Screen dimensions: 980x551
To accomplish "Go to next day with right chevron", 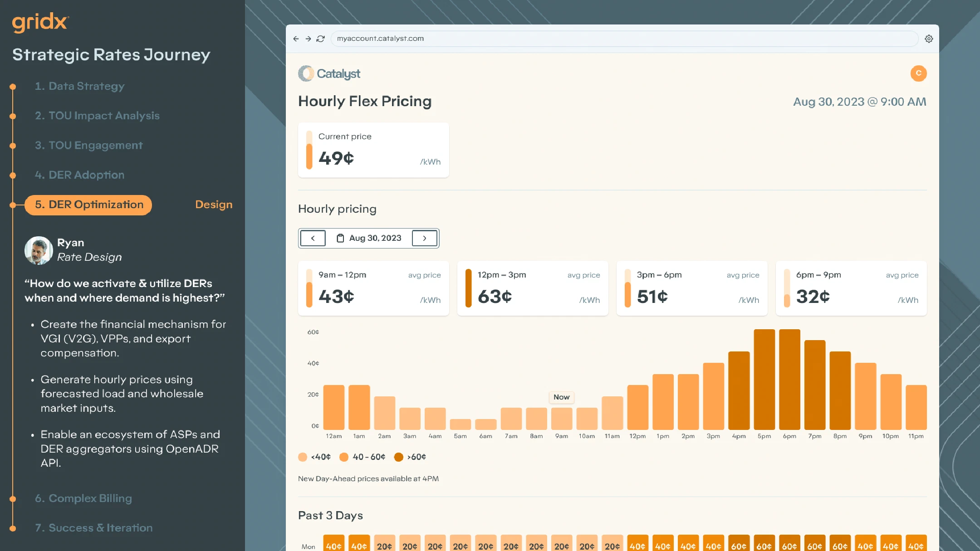I will pos(425,238).
